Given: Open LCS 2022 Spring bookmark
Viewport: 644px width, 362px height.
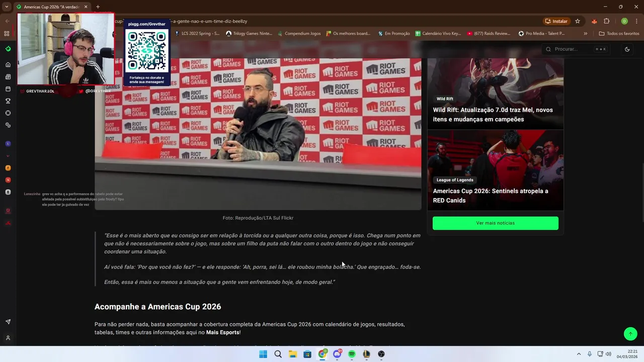Looking at the screenshot, I should (x=197, y=34).
